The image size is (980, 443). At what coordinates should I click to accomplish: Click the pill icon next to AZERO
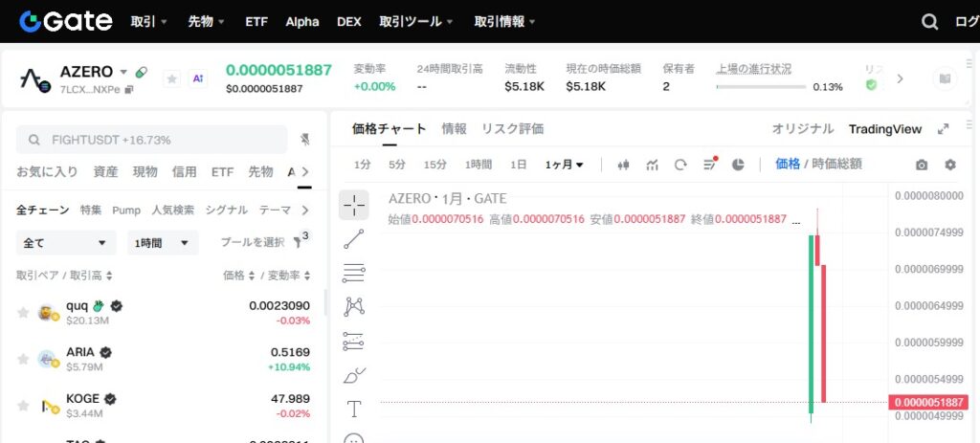[142, 72]
